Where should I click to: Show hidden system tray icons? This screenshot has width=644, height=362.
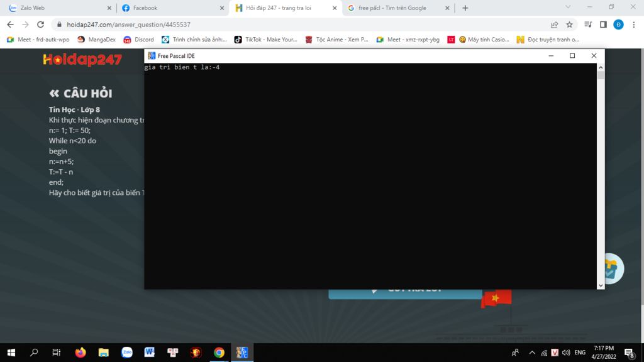point(532,353)
